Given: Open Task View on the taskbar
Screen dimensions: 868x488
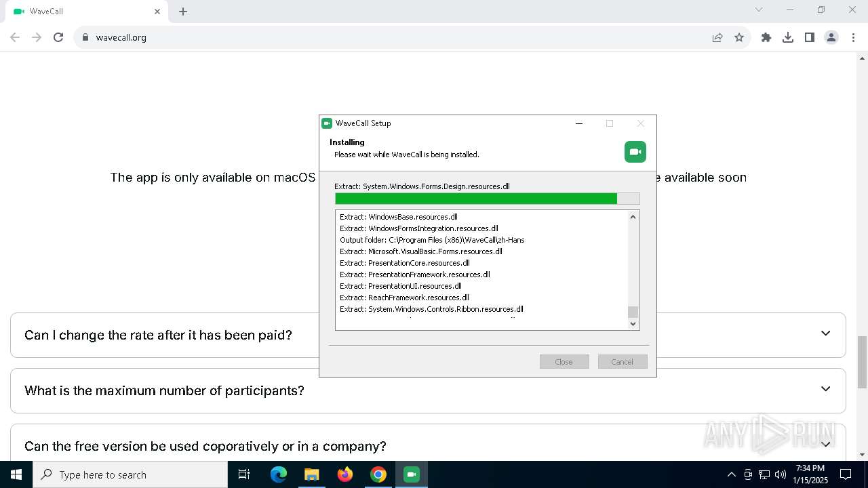Looking at the screenshot, I should [x=244, y=474].
